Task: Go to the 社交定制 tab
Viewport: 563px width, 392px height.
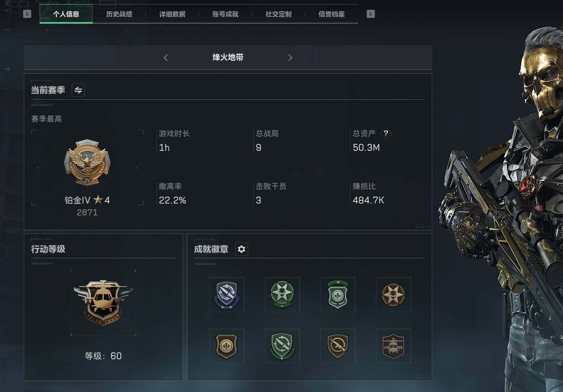Action: [x=279, y=14]
